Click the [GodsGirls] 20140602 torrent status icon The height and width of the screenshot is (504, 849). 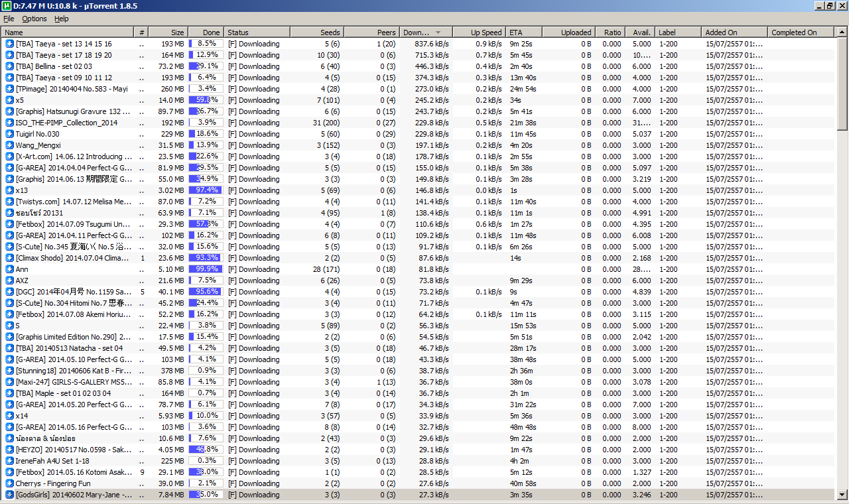pos(9,495)
